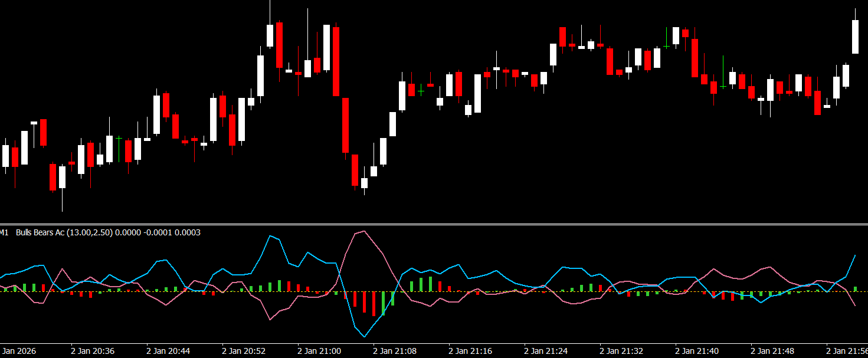Click the 2 Jan 21:00 time axis label
The height and width of the screenshot is (358, 868).
pyautogui.click(x=319, y=351)
